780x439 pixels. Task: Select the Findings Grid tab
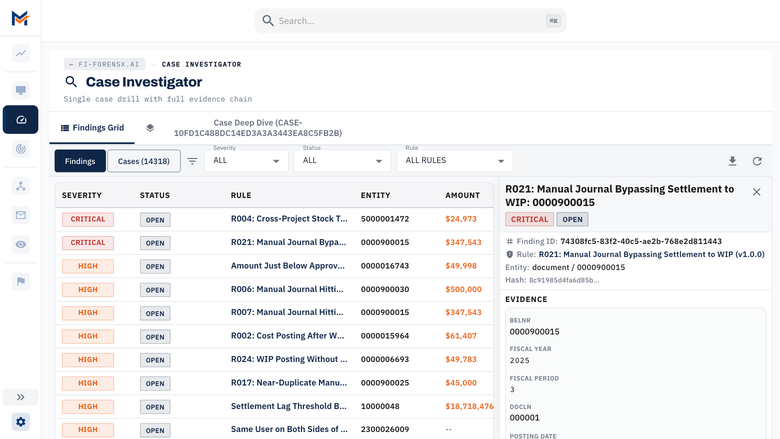point(92,128)
